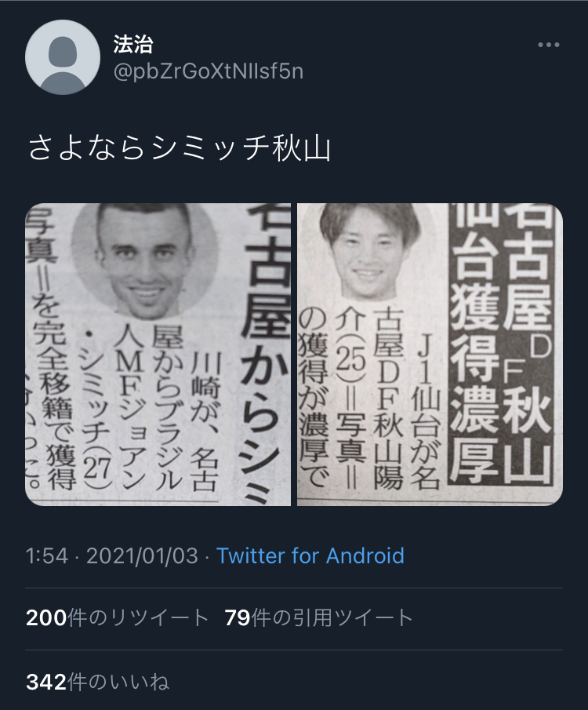The height and width of the screenshot is (710, 588).
Task: View the 79件の引用ツイート list
Action: tap(318, 618)
